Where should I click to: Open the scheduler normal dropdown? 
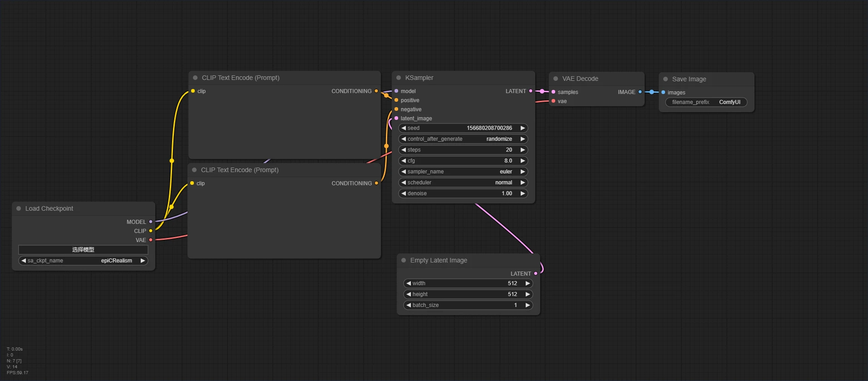coord(463,183)
